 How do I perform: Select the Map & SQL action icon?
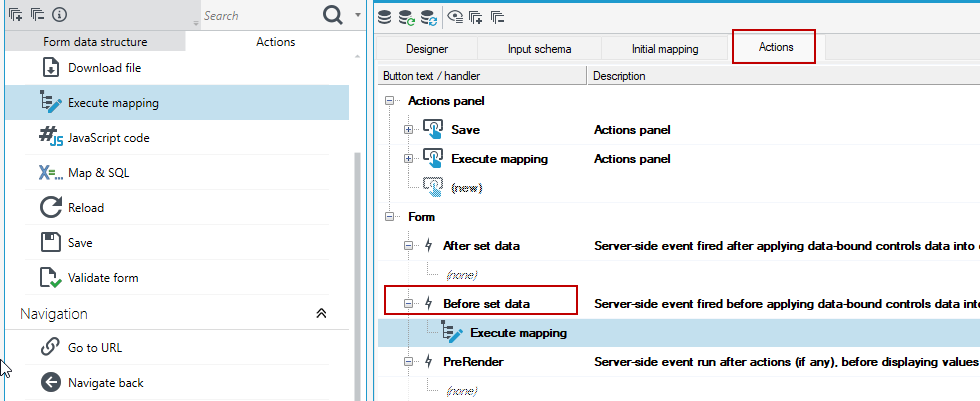[51, 172]
